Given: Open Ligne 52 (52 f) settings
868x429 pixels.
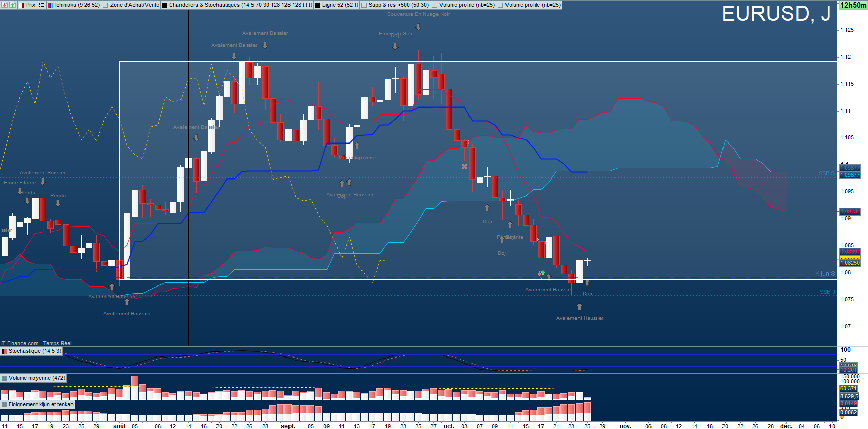Looking at the screenshot, I should [340, 5].
